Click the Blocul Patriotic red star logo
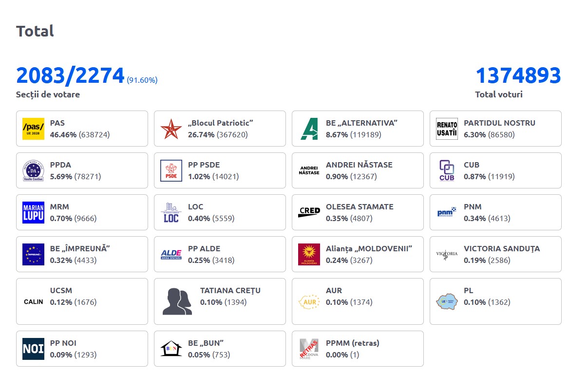This screenshot has width=569, height=392. (x=171, y=129)
